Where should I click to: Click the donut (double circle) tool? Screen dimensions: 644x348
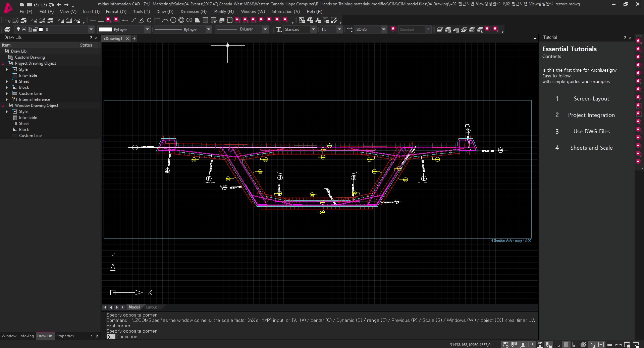(181, 20)
